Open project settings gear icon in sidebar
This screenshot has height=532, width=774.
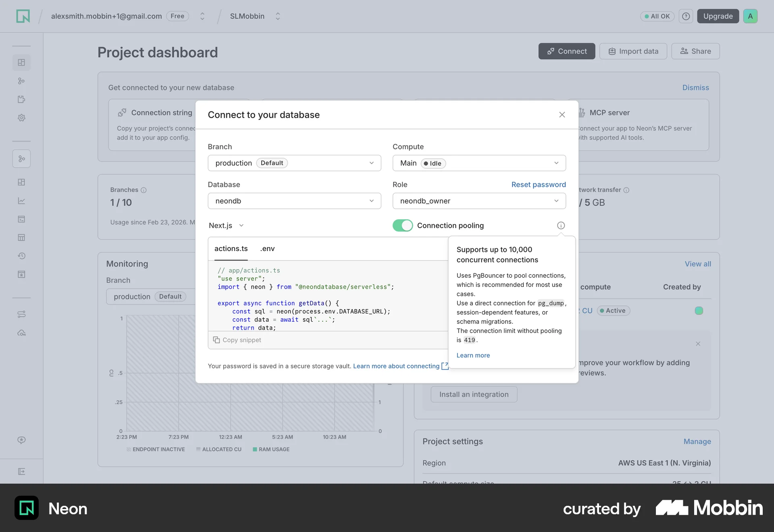pos(21,118)
